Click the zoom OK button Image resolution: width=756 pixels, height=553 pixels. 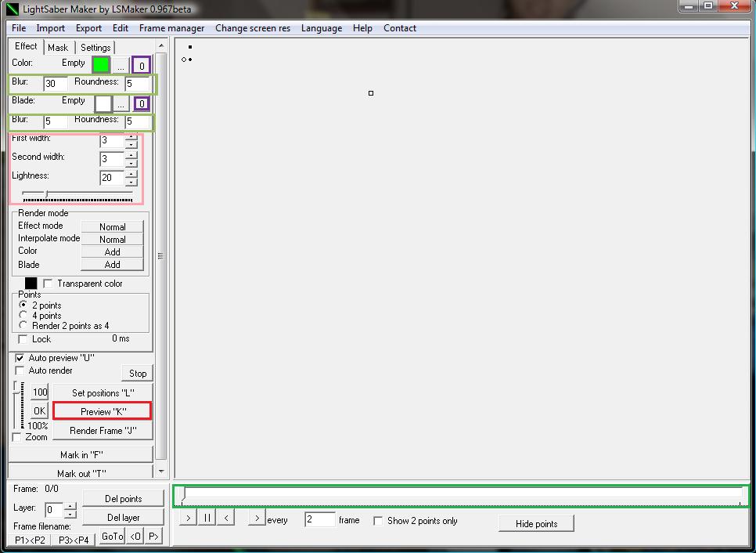pyautogui.click(x=40, y=410)
